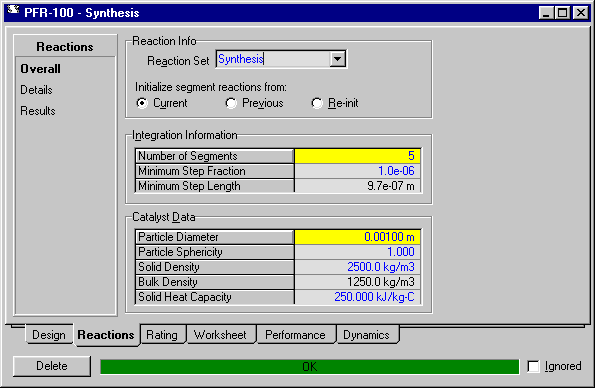Viewport: 595px width, 388px height.
Task: Click the Particle Sphericity value 1.000
Action: click(x=357, y=252)
